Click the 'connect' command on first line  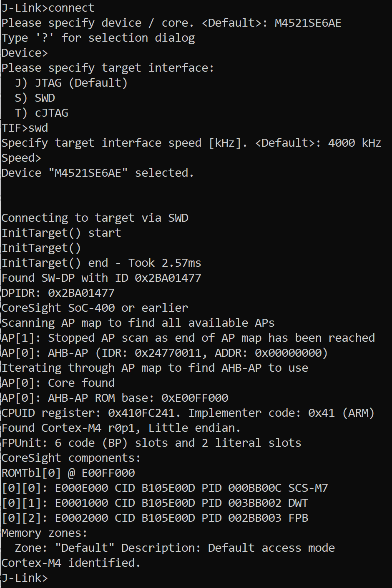[71, 8]
